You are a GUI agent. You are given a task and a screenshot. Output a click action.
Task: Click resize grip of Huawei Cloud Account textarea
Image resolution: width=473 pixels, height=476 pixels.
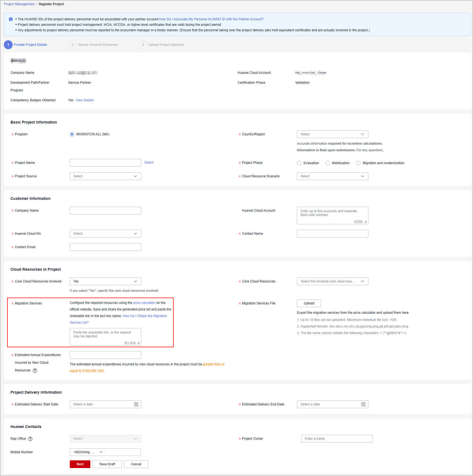(x=366, y=222)
